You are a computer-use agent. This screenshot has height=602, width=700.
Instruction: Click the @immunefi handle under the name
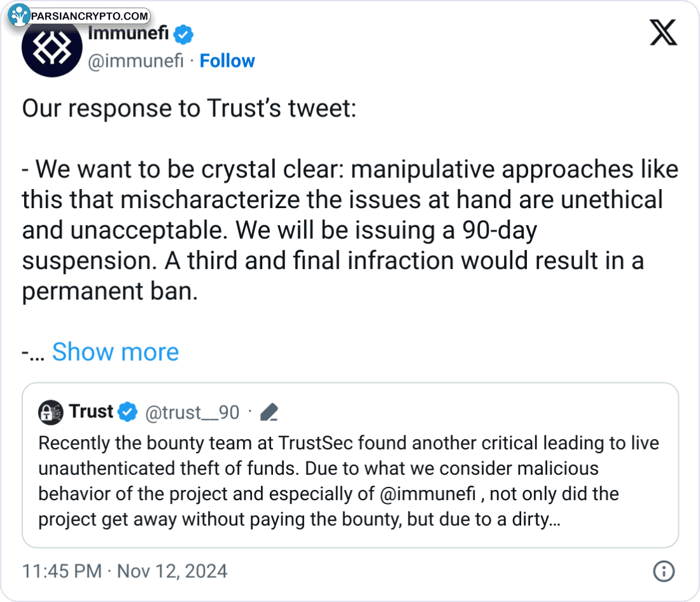[x=135, y=61]
